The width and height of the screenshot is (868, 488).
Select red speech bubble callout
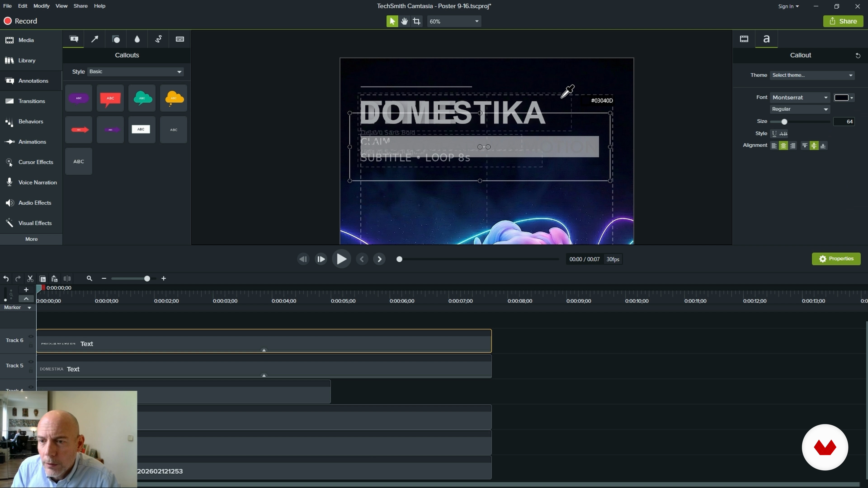tap(110, 98)
